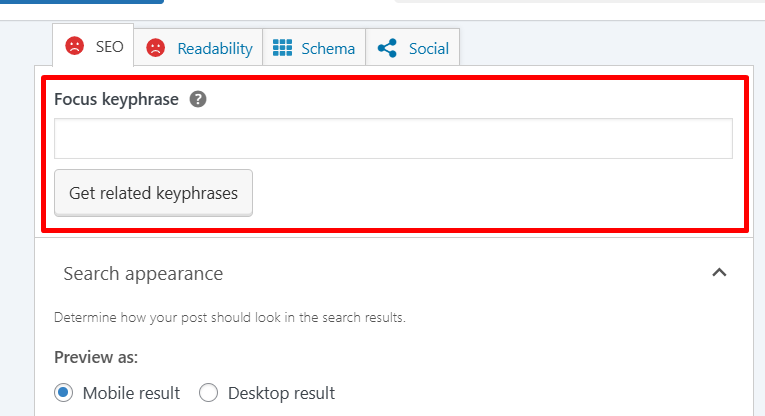Click the "Mobile result" label text
Screen dimensions: 765x416
point(131,392)
